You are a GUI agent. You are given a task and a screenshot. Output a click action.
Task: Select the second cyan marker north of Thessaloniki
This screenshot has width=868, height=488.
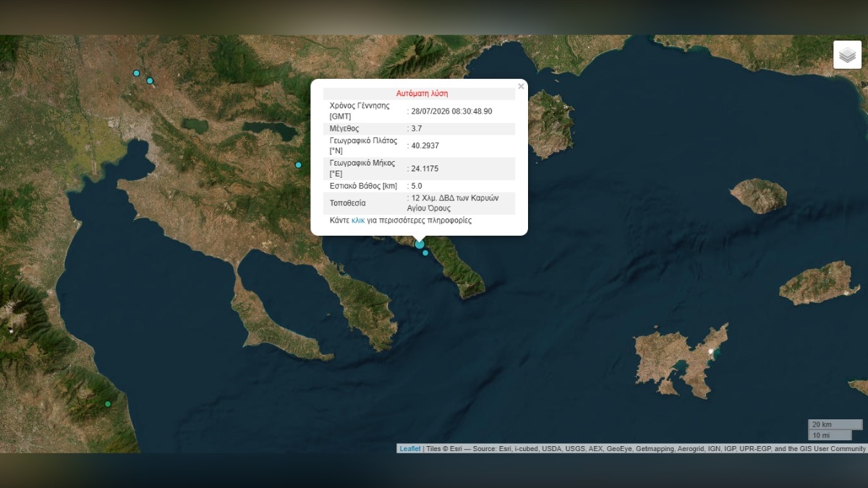point(150,80)
